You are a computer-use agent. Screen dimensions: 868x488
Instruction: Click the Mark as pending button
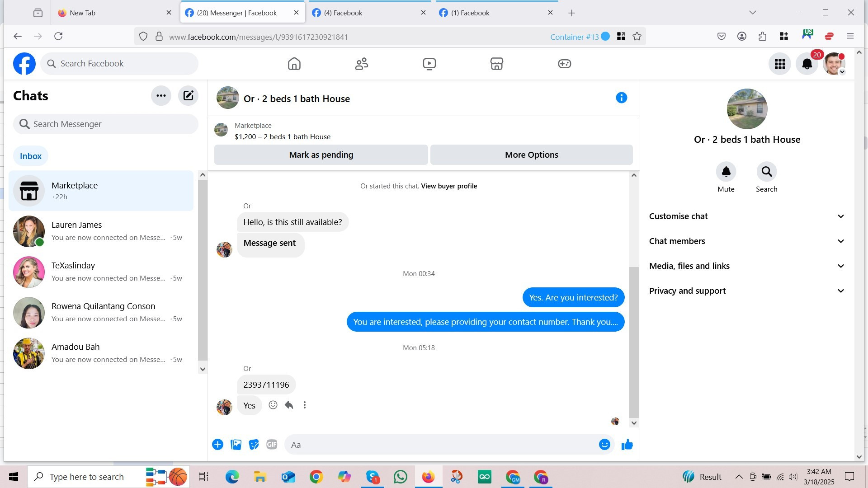[x=321, y=155]
